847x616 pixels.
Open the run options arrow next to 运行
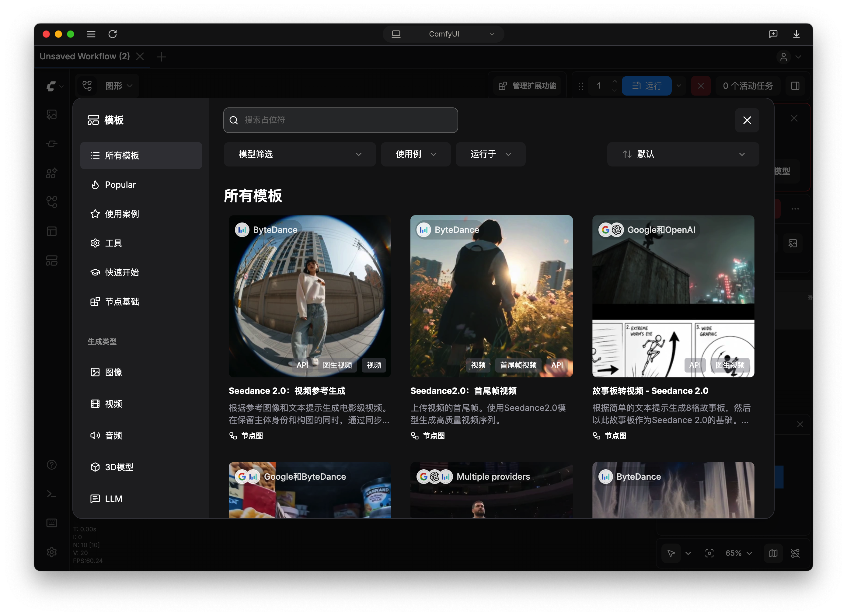coord(678,86)
